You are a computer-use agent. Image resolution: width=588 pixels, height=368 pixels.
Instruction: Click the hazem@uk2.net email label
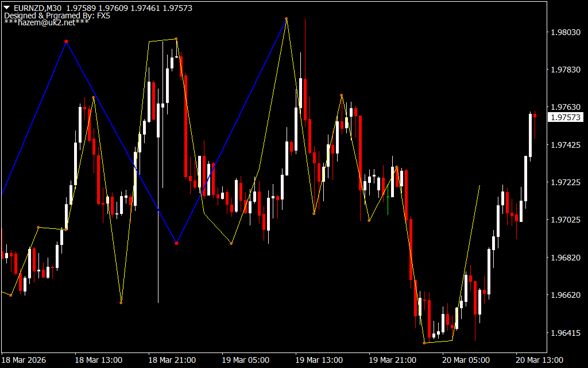tap(47, 23)
